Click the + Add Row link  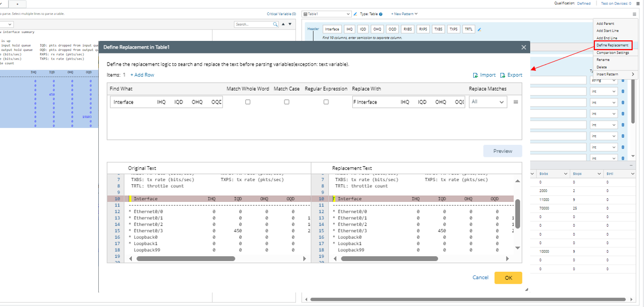[142, 75]
